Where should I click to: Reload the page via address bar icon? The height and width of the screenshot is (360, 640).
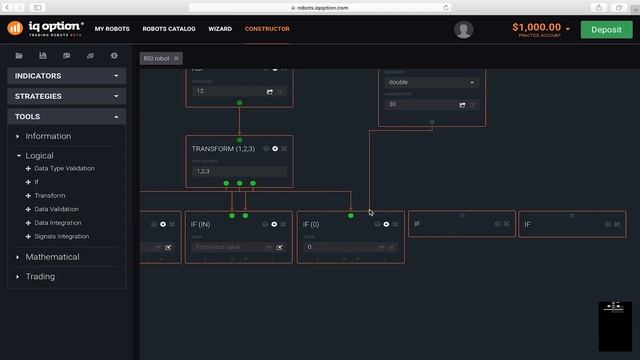tap(446, 7)
